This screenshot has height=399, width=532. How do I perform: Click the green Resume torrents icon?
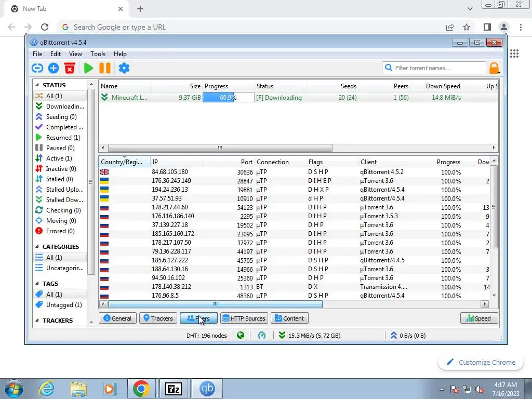pyautogui.click(x=88, y=68)
